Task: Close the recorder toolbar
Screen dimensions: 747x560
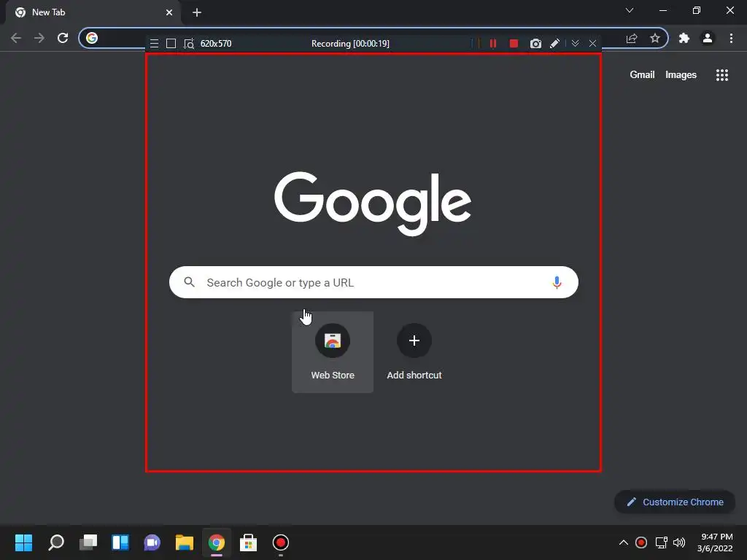Action: click(592, 43)
